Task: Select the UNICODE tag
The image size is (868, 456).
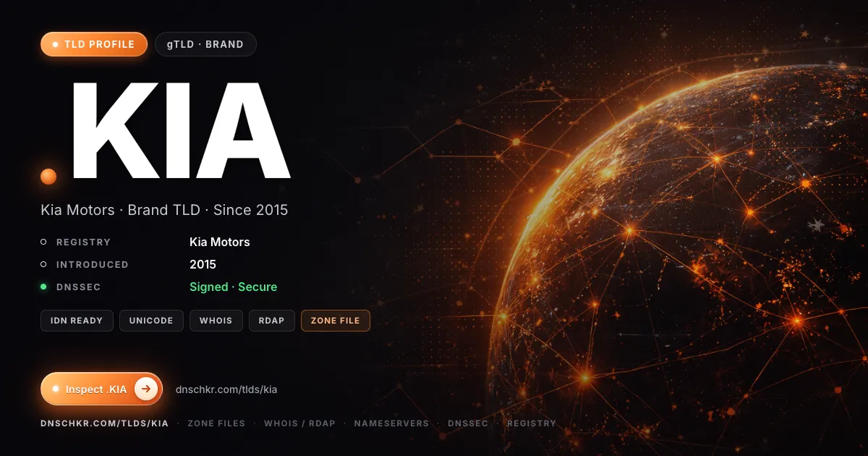Action: 151,320
